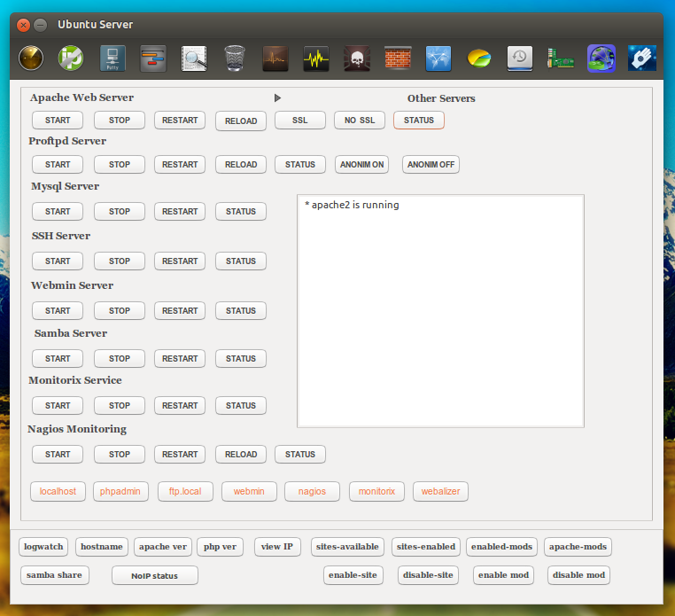This screenshot has width=675, height=616.
Task: Reload the Apache Web Server
Action: click(241, 121)
